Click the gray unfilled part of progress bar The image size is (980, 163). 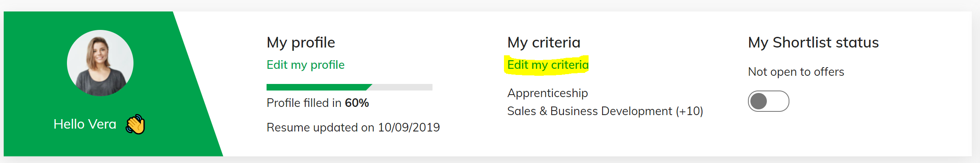402,87
